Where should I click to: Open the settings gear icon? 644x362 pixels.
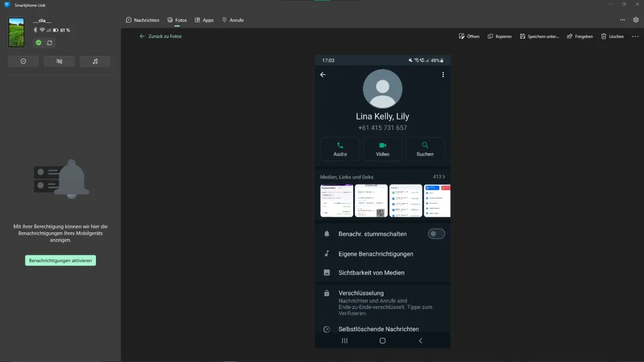636,20
